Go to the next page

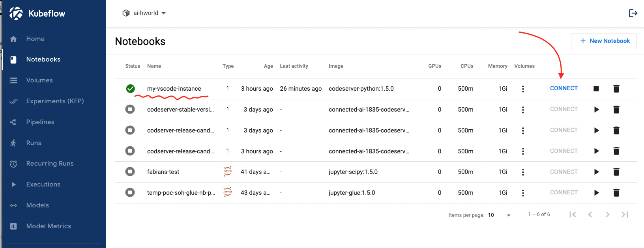pos(608,214)
